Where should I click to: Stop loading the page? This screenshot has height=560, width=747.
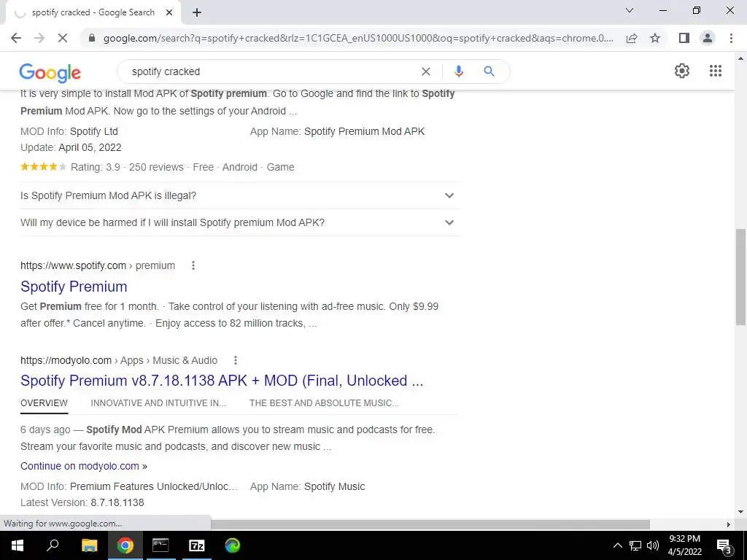pos(63,38)
